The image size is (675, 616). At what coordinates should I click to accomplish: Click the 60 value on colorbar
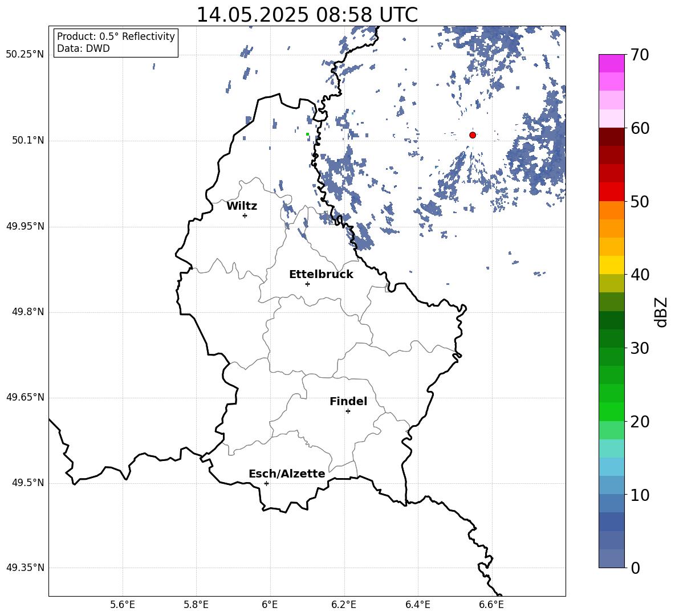640,128
